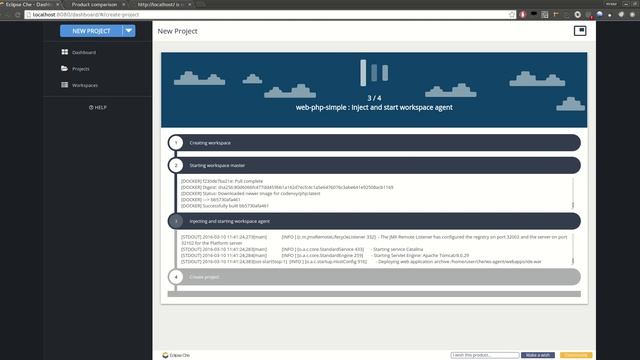Click the yellow button at the bottom right
Viewport: 640px width, 360px height.
click(x=576, y=355)
